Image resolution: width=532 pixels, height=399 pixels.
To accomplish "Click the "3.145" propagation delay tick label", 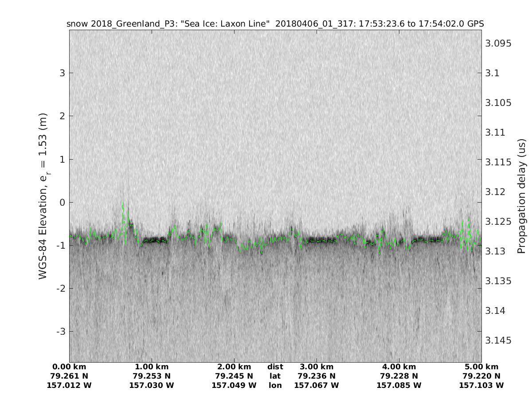I will (x=498, y=340).
